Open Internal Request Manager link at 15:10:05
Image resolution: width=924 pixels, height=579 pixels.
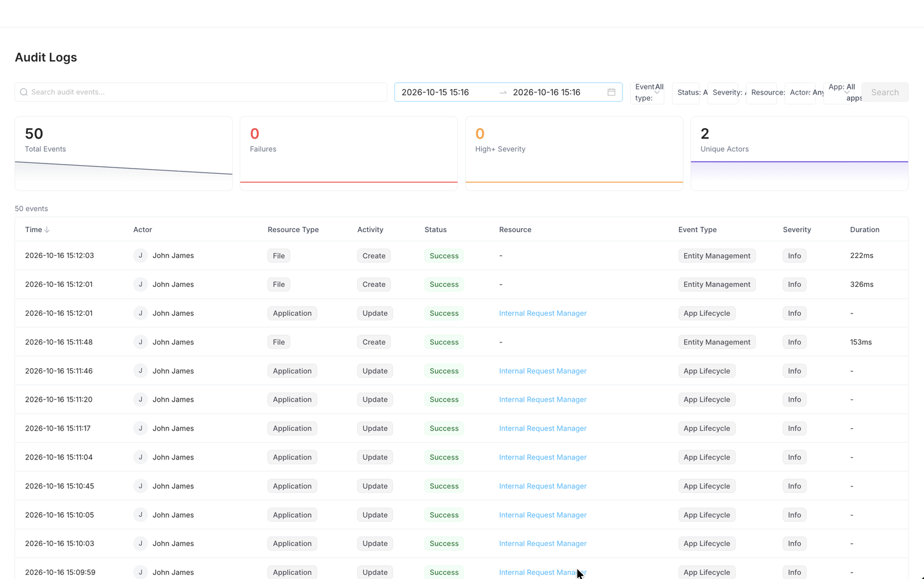543,515
